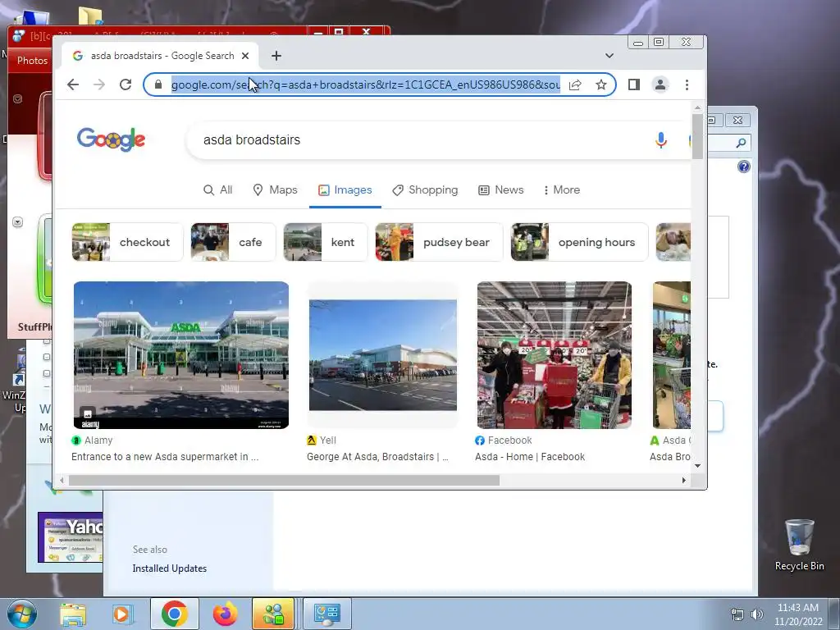Filter images by checkout chip
Image resolution: width=840 pixels, height=630 pixels.
127,242
